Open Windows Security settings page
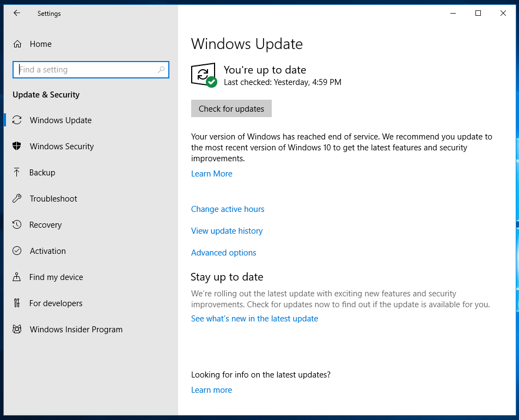 tap(62, 147)
